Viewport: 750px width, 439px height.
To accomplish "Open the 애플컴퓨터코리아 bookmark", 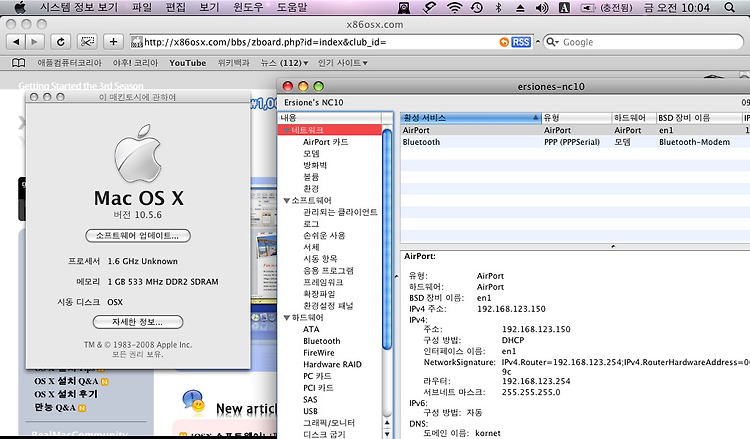I will tap(70, 63).
